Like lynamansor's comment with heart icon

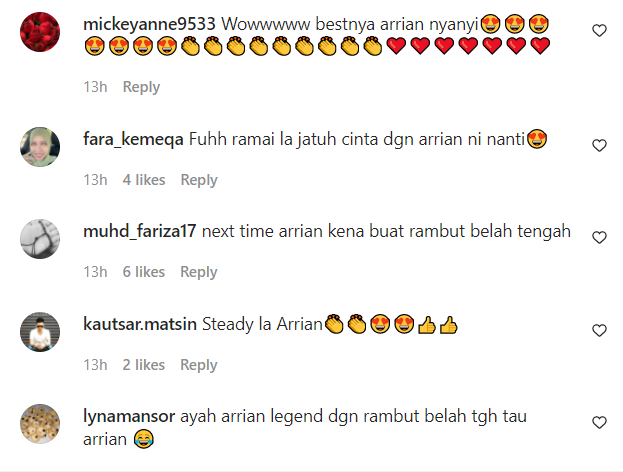click(x=599, y=422)
